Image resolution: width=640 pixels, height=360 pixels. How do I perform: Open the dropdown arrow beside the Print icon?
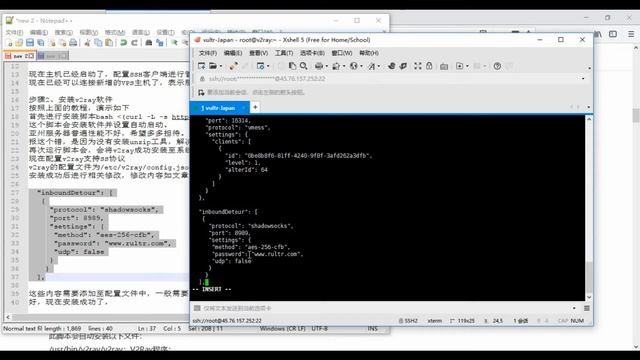pyautogui.click(x=327, y=66)
